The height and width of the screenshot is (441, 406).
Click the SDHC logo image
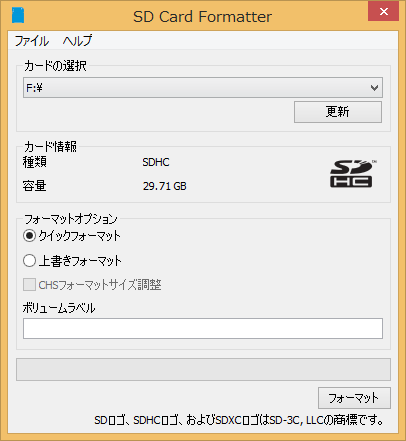point(352,174)
